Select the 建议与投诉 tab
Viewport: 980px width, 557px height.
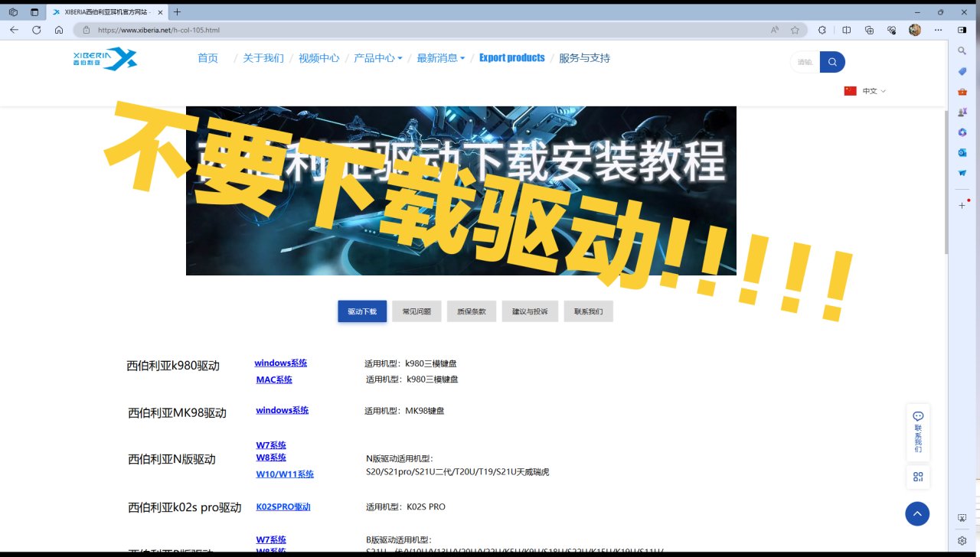pyautogui.click(x=530, y=311)
